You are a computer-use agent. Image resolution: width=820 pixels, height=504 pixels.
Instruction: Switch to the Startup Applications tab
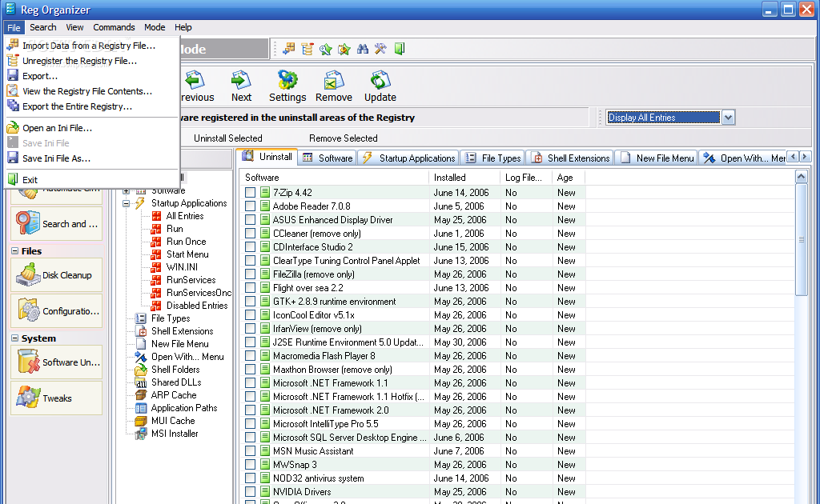pos(409,158)
